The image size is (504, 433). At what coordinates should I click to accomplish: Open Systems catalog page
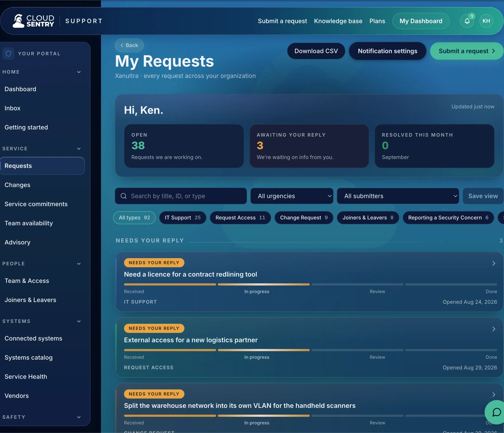pos(28,358)
